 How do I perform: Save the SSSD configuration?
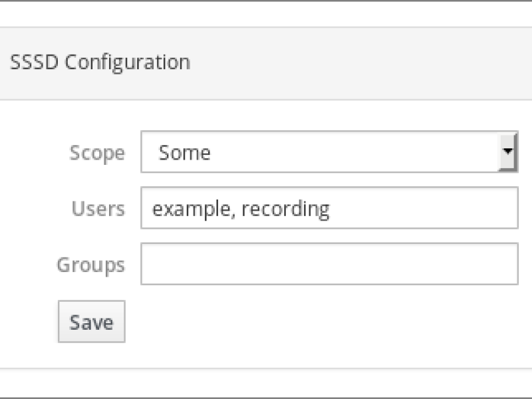coord(92,321)
